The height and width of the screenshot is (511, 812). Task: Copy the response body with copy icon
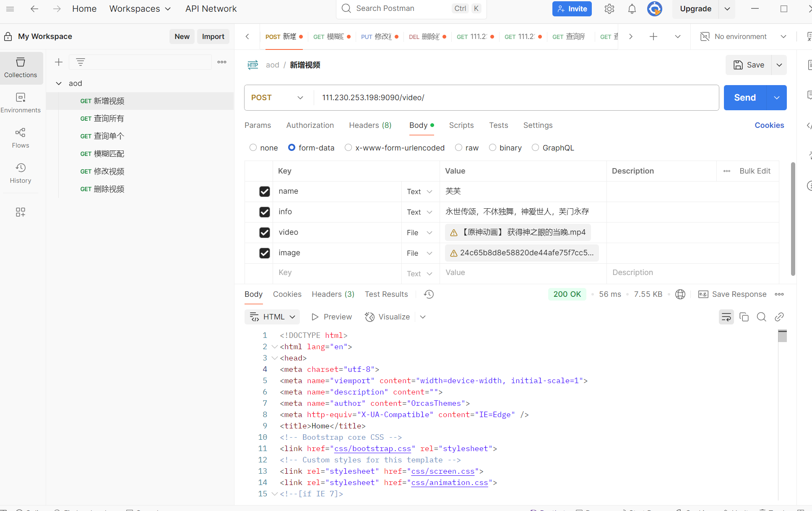tap(744, 317)
